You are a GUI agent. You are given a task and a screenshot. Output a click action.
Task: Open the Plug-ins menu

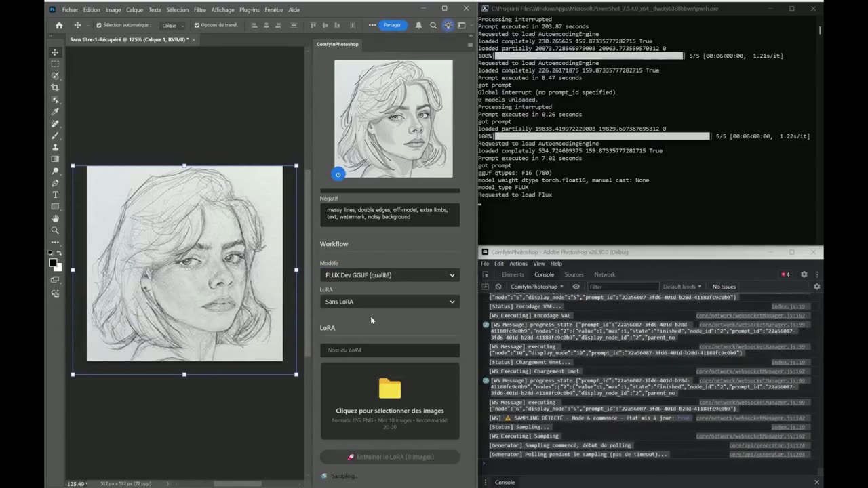(x=250, y=10)
